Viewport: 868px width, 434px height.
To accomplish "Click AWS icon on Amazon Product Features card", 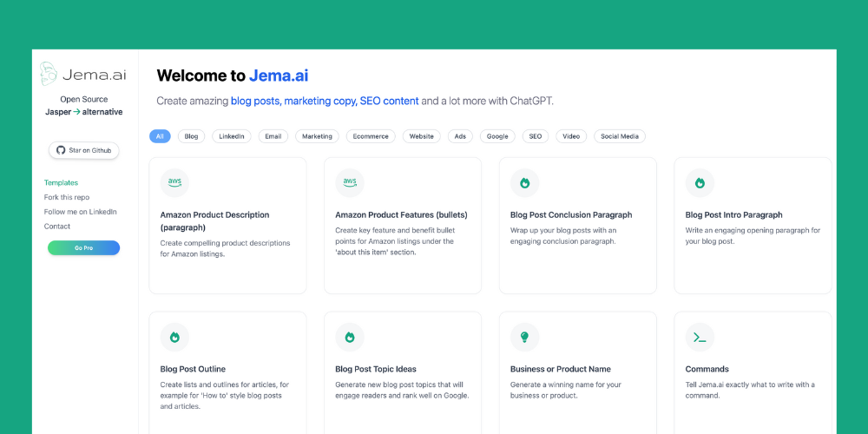I will click(x=349, y=182).
